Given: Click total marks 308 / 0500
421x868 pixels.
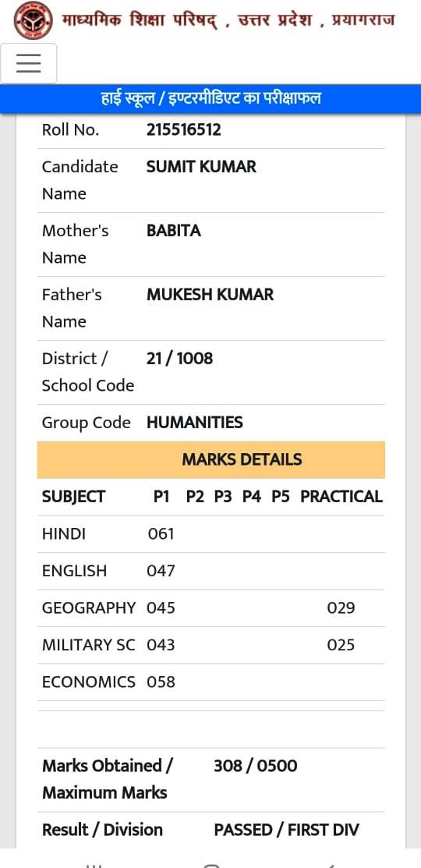Looking at the screenshot, I should pos(256,766).
